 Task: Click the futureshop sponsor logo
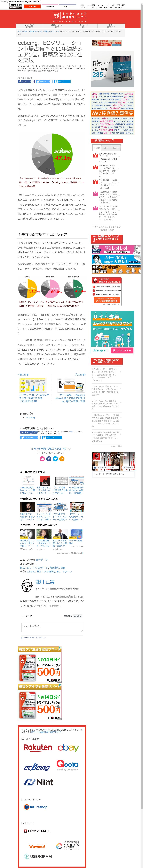tap(36, 807)
